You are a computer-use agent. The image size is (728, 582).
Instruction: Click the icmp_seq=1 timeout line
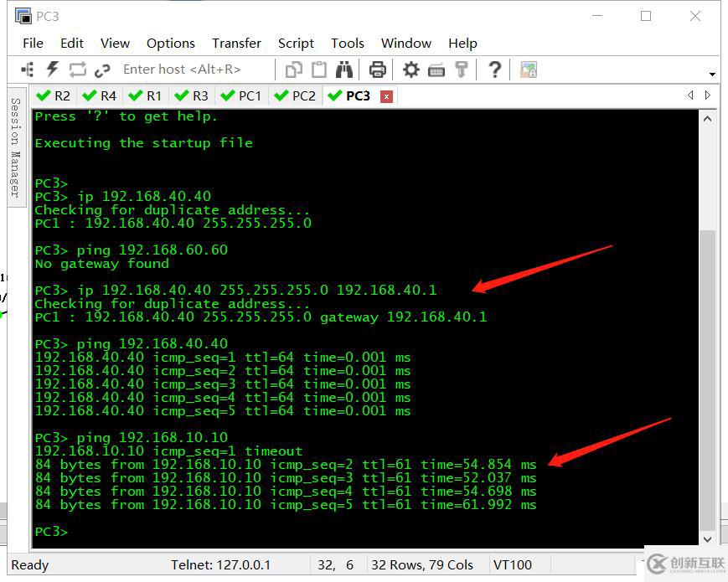pos(168,451)
